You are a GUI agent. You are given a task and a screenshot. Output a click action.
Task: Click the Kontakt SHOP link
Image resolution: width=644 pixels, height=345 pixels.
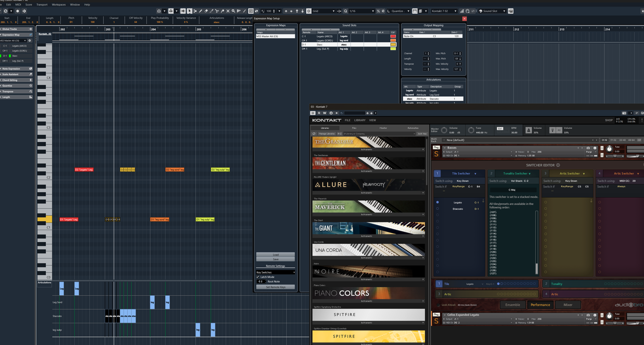pos(609,120)
